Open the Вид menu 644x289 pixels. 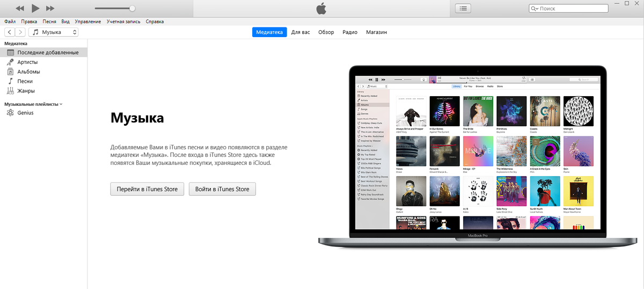coord(65,21)
